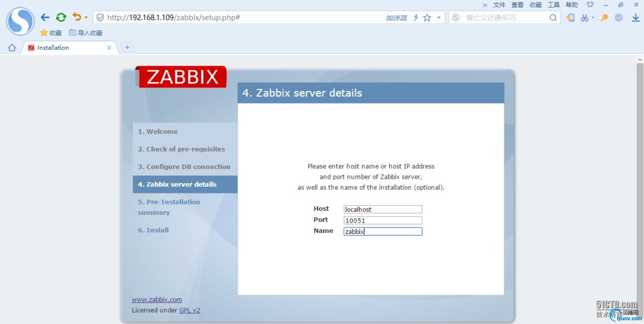Screen dimensions: 644x324
Task: Click the star bookmark icon in address bar
Action: (x=427, y=17)
